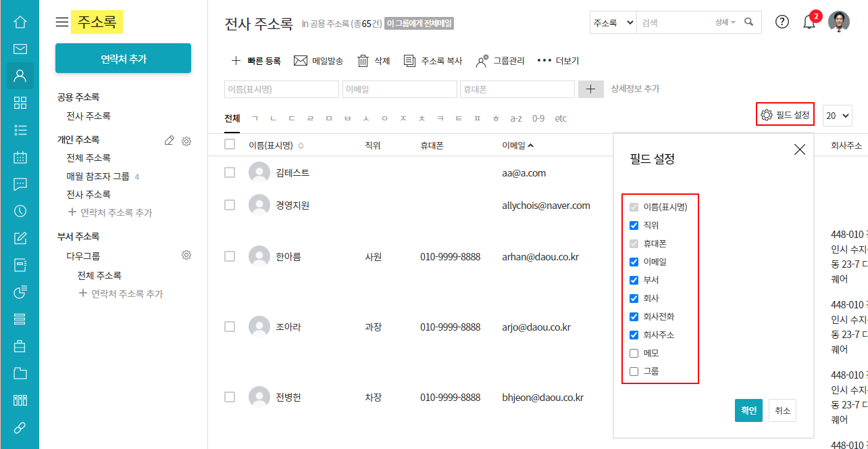This screenshot has height=449, width=868.
Task: Click the 연락처 추가 button
Action: click(124, 59)
